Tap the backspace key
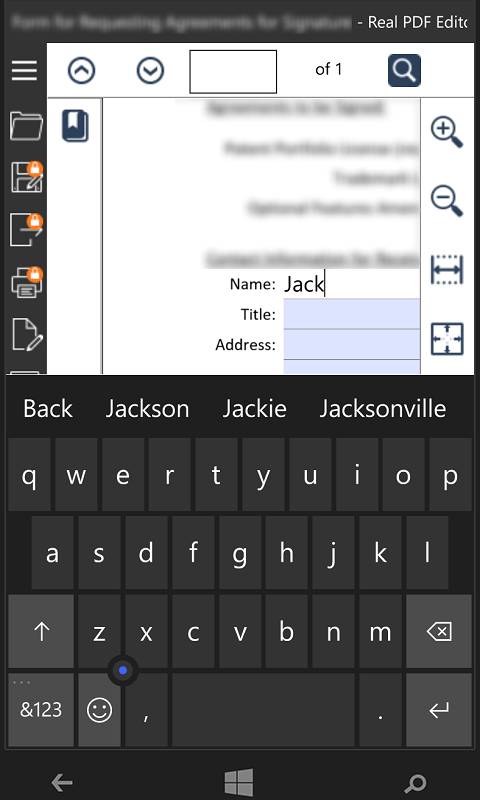The height and width of the screenshot is (800, 480). [x=439, y=631]
